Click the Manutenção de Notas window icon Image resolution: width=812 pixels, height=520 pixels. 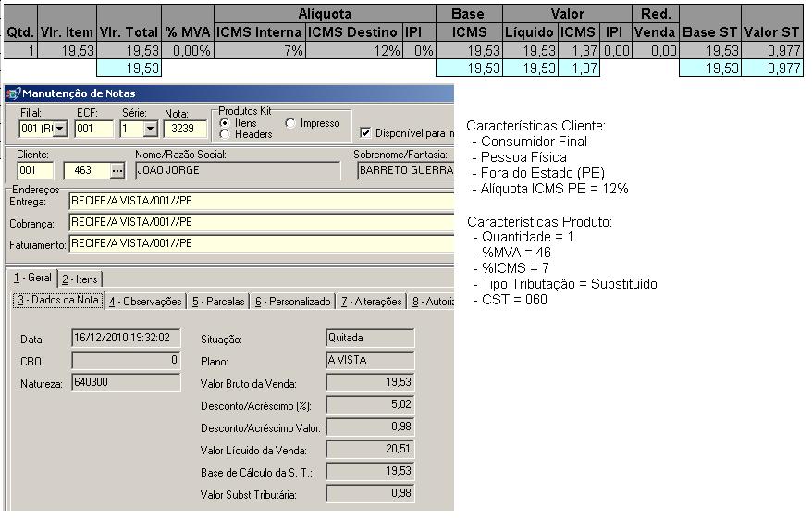click(12, 93)
